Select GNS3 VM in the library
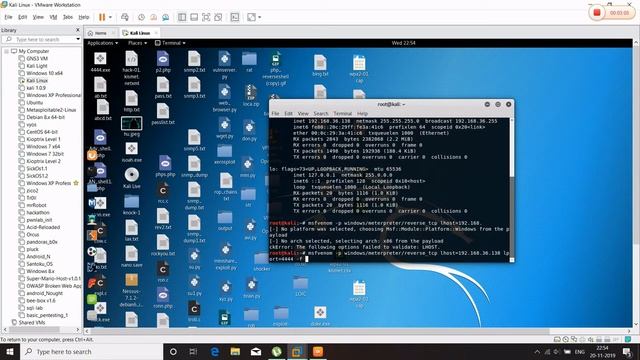This screenshot has height=360, width=640. (37, 58)
